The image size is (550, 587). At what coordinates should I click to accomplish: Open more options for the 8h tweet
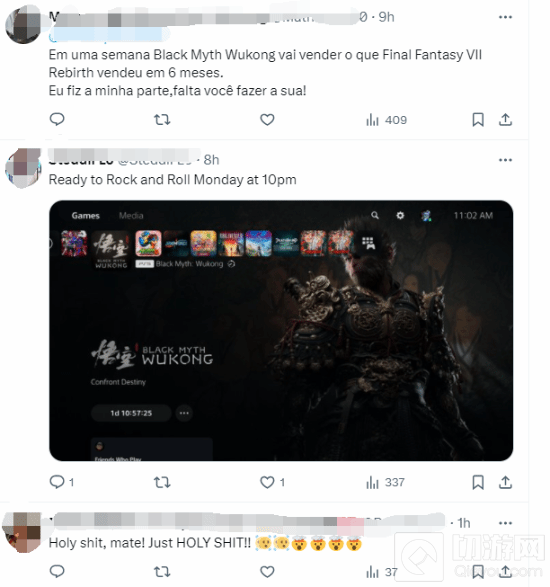pyautogui.click(x=505, y=160)
